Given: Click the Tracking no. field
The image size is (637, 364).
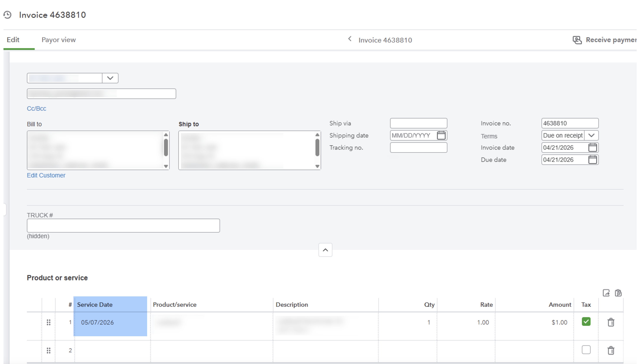Looking at the screenshot, I should pos(419,148).
